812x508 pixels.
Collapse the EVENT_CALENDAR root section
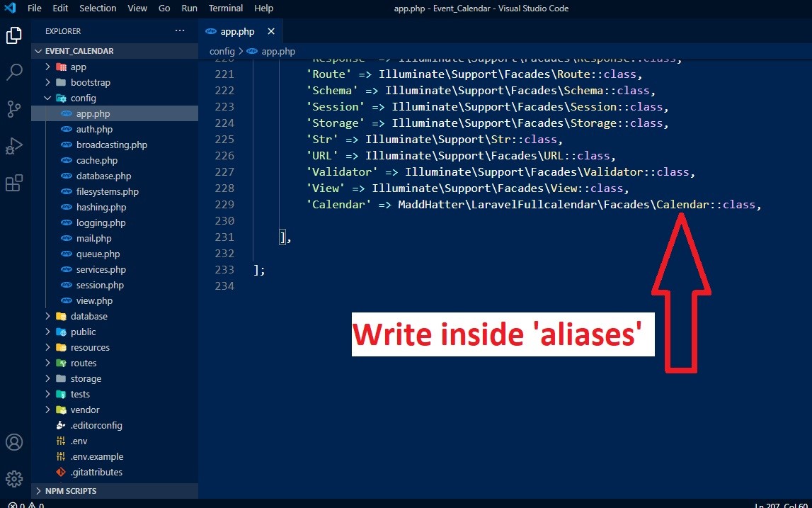click(x=79, y=51)
